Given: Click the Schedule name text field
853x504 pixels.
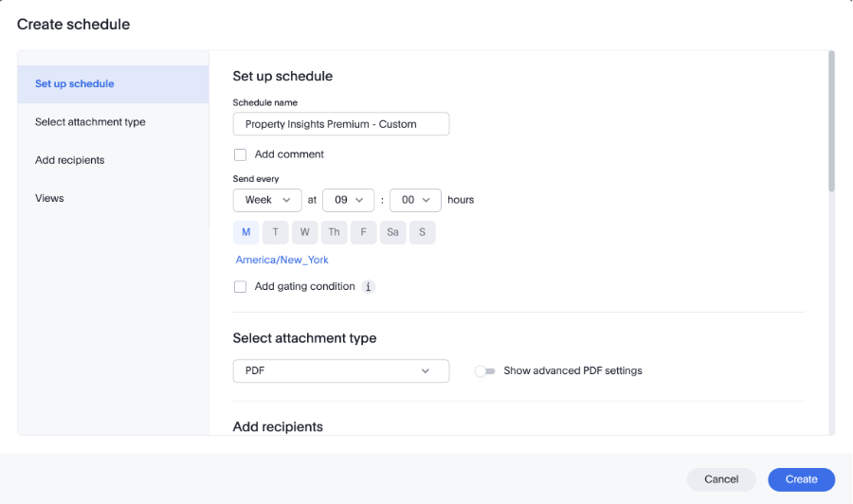Looking at the screenshot, I should point(341,124).
